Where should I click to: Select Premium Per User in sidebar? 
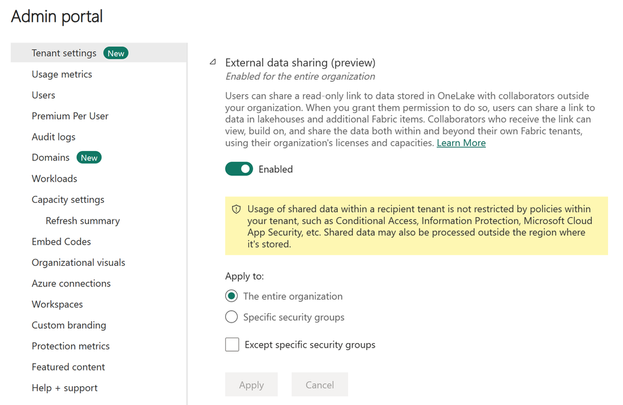click(x=70, y=116)
